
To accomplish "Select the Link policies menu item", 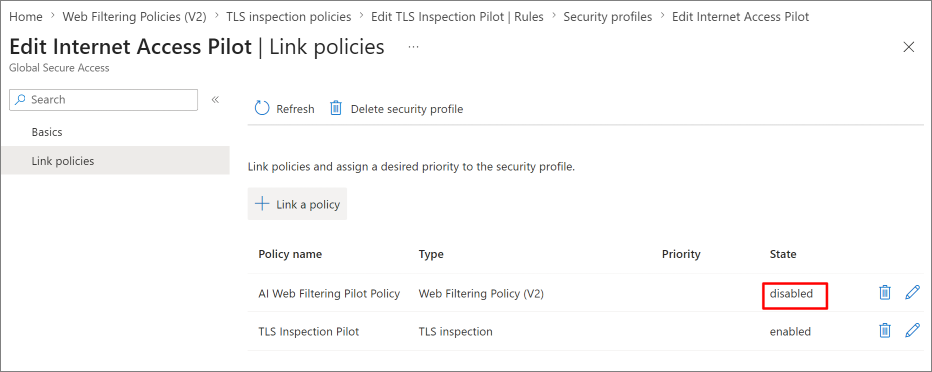I will coord(115,160).
